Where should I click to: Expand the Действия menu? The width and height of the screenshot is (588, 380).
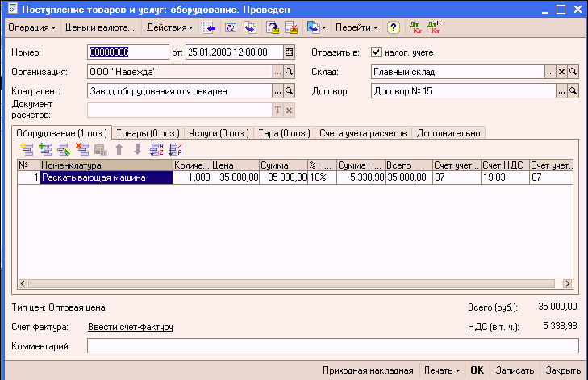[169, 27]
